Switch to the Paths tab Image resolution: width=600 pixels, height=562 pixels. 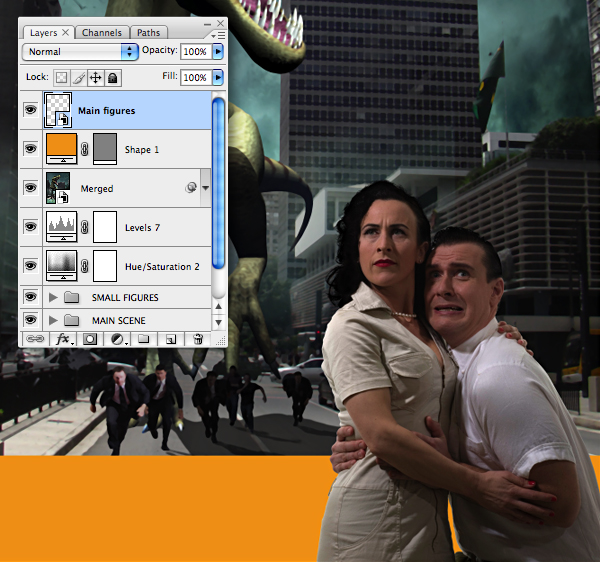[x=148, y=33]
